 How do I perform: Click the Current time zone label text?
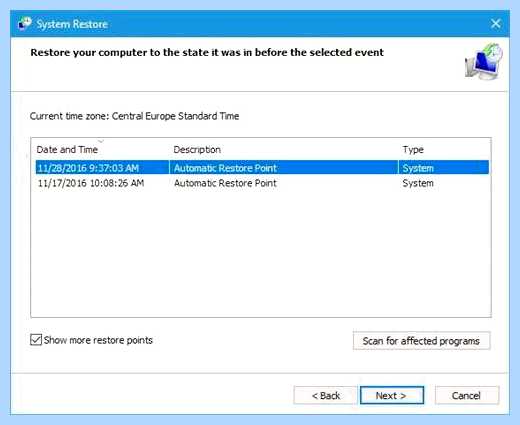pyautogui.click(x=134, y=116)
